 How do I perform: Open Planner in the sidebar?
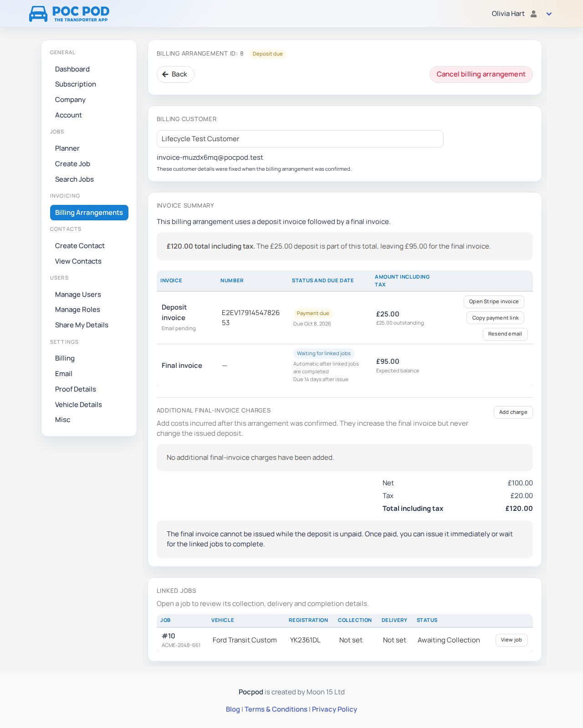(x=67, y=148)
